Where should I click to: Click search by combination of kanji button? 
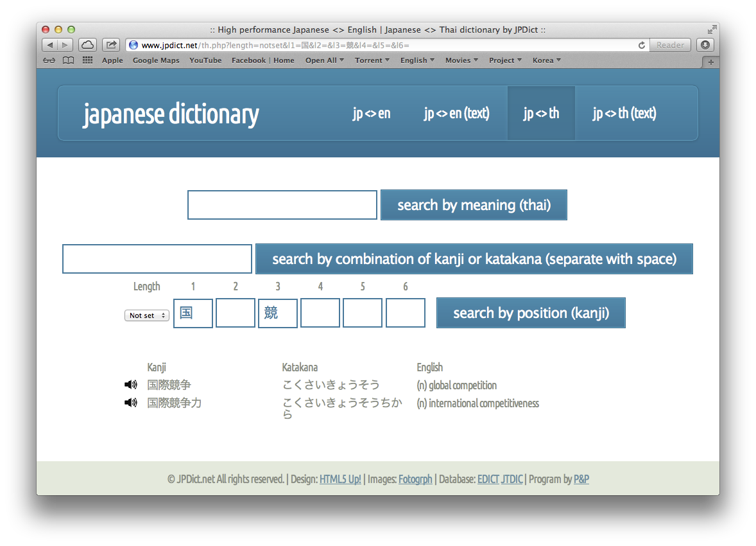pos(474,259)
